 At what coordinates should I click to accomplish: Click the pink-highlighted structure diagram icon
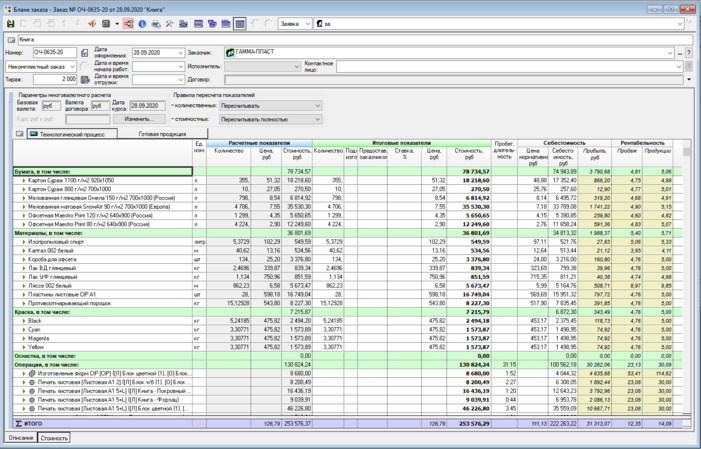[128, 24]
